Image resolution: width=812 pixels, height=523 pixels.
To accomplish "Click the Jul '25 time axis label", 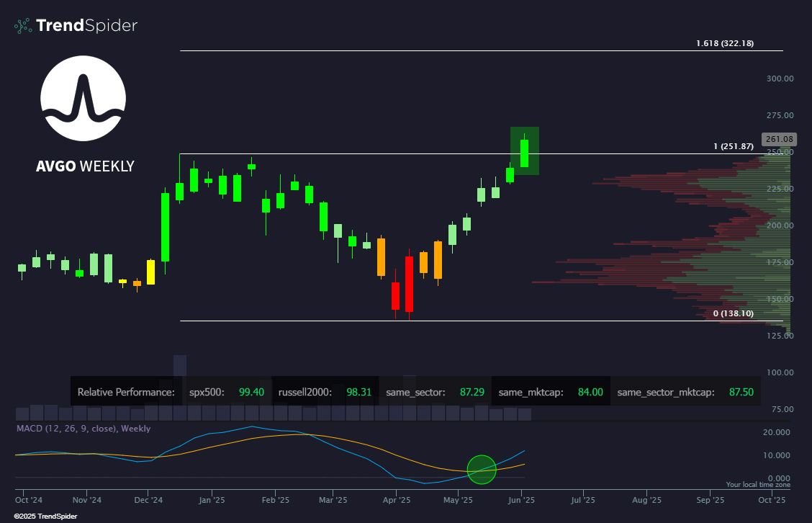I will (583, 500).
